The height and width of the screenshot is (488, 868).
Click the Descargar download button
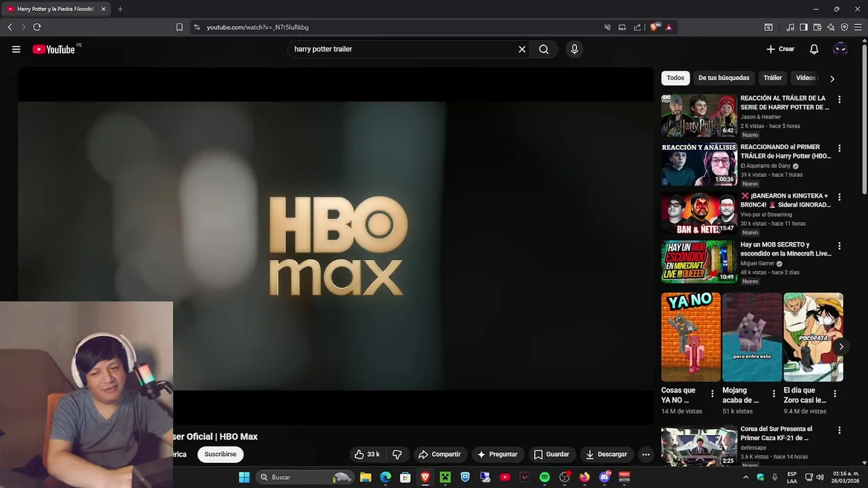point(606,454)
